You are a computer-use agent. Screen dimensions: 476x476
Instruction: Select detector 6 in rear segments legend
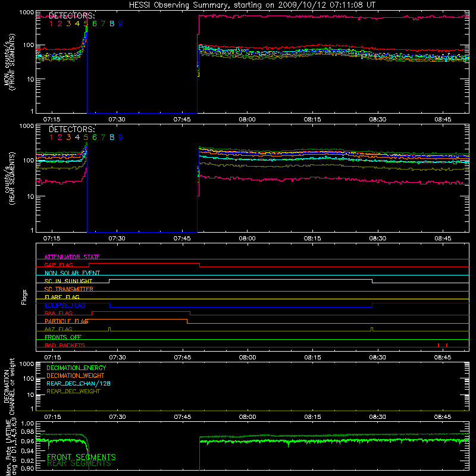[x=95, y=137]
